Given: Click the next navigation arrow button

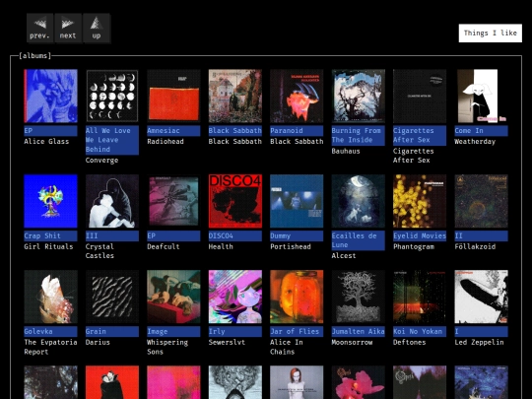Looking at the screenshot, I should (x=68, y=29).
